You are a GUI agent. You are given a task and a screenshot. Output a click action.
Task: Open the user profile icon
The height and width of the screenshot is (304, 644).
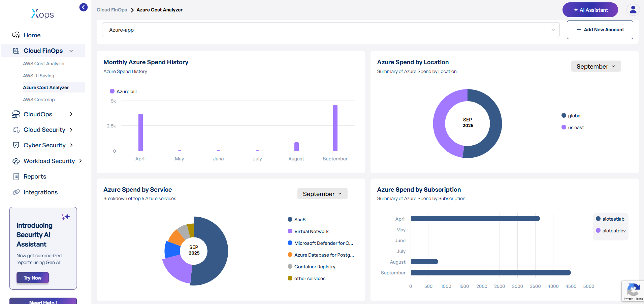(x=633, y=10)
